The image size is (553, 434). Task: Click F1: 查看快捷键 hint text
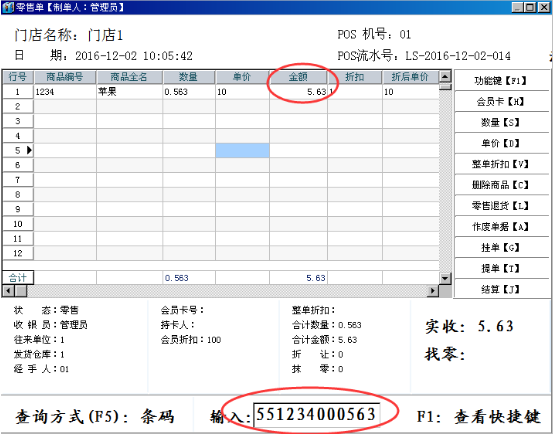(x=479, y=416)
